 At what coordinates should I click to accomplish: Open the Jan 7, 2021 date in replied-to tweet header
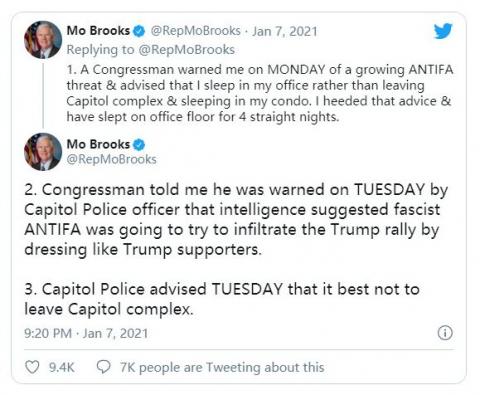285,31
